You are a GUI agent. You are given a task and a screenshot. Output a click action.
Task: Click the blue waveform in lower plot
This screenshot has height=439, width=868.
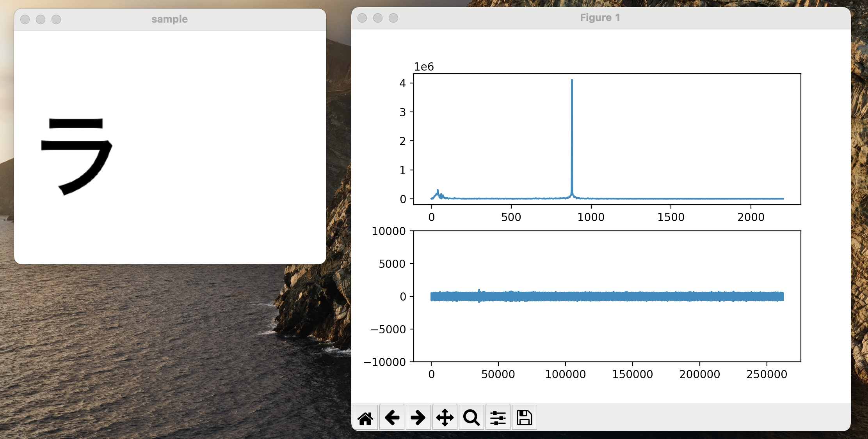click(607, 296)
